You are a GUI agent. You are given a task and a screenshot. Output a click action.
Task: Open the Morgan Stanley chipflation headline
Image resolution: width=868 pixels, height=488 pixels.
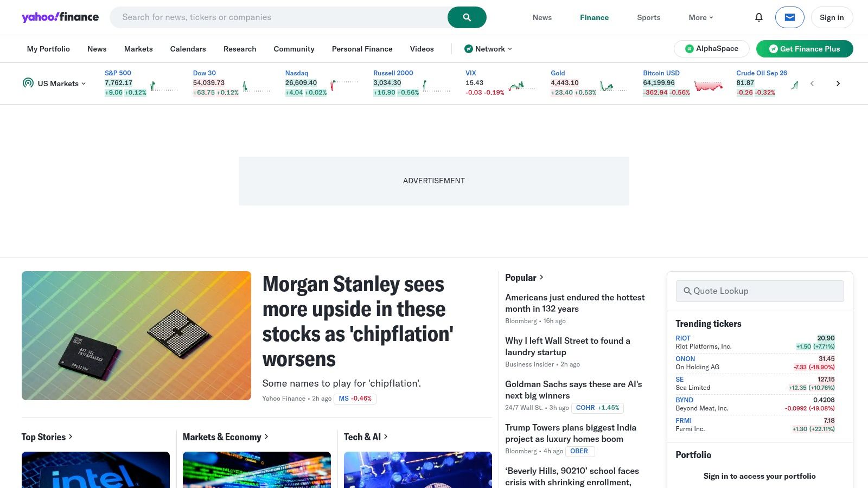[x=358, y=322]
